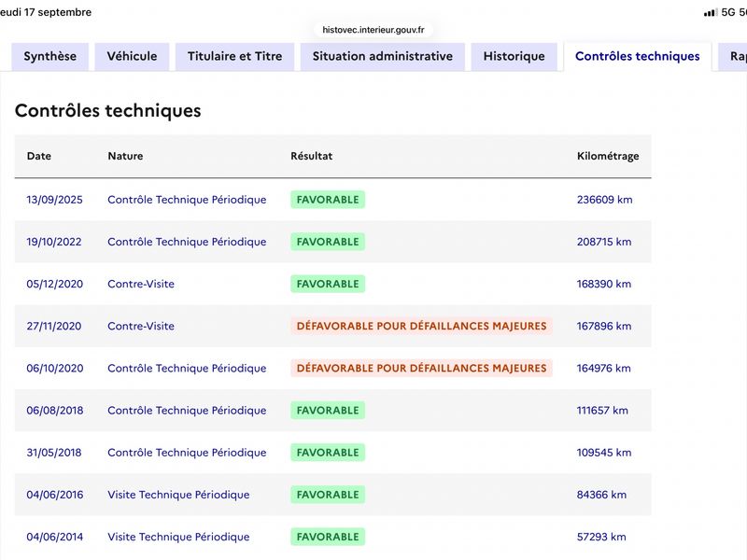The image size is (747, 560).
Task: Open the Synthèse tab
Action: (x=50, y=56)
